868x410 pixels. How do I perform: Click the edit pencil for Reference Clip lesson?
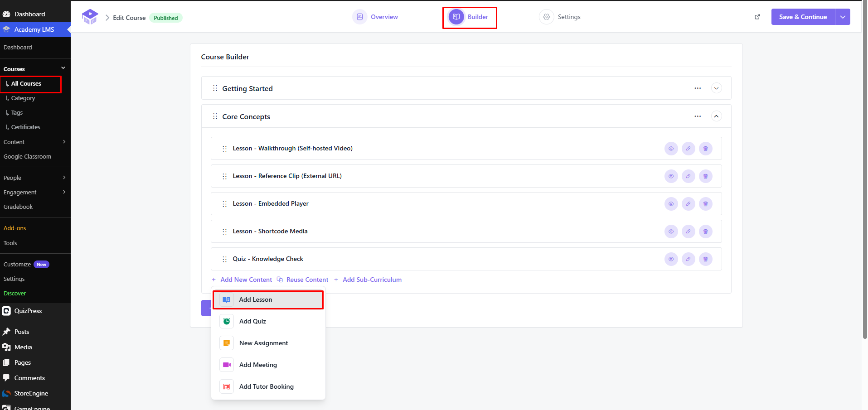(x=688, y=176)
